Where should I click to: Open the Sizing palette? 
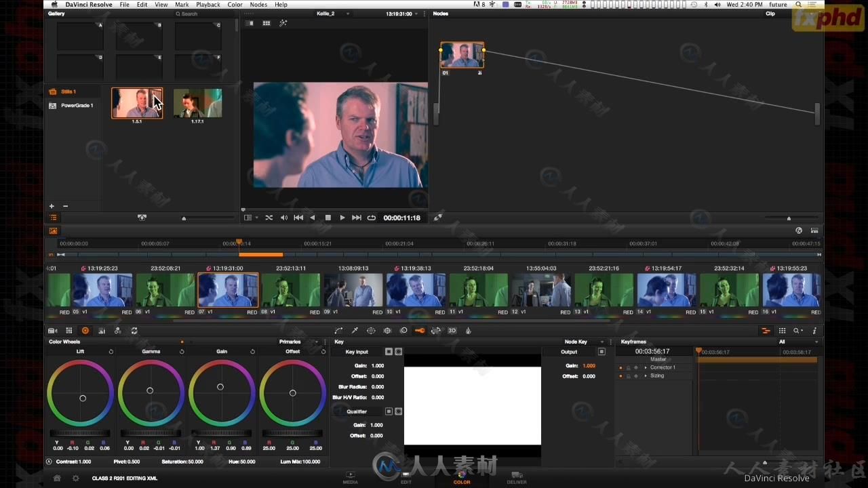pos(436,331)
